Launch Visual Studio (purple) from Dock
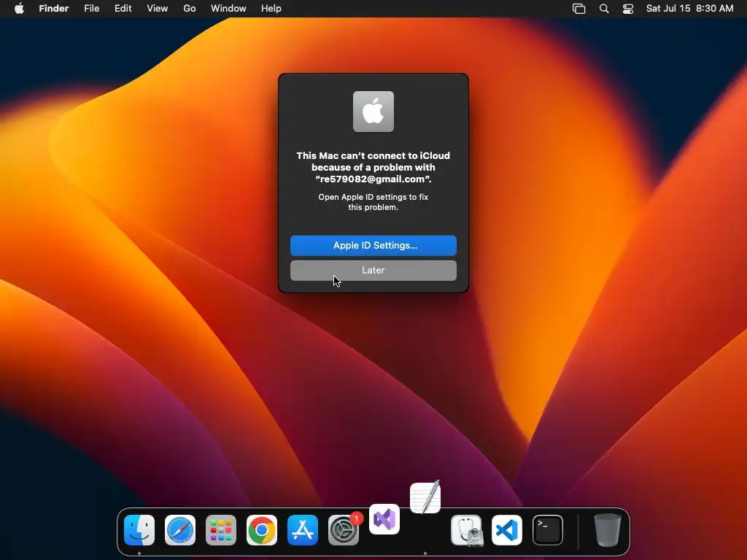Screen dimensions: 747x560 [x=384, y=519]
